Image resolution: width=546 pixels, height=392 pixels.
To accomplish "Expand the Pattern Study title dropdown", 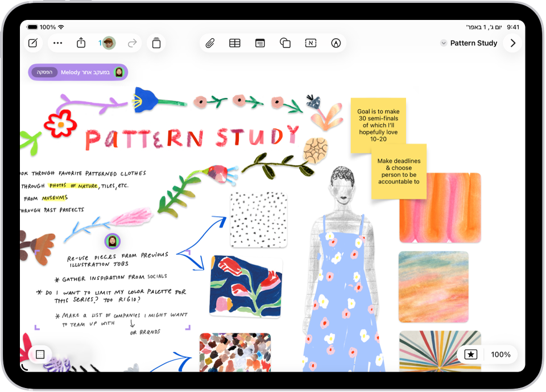I will pos(443,43).
